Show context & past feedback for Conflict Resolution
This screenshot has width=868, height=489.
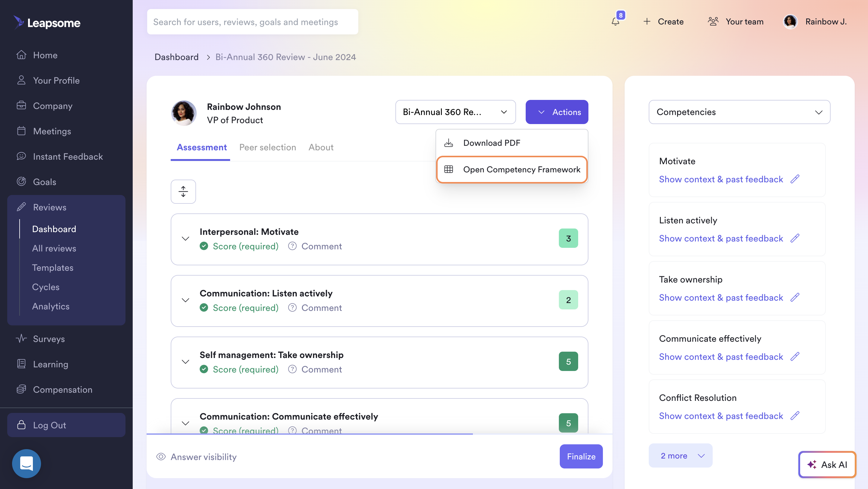click(721, 416)
